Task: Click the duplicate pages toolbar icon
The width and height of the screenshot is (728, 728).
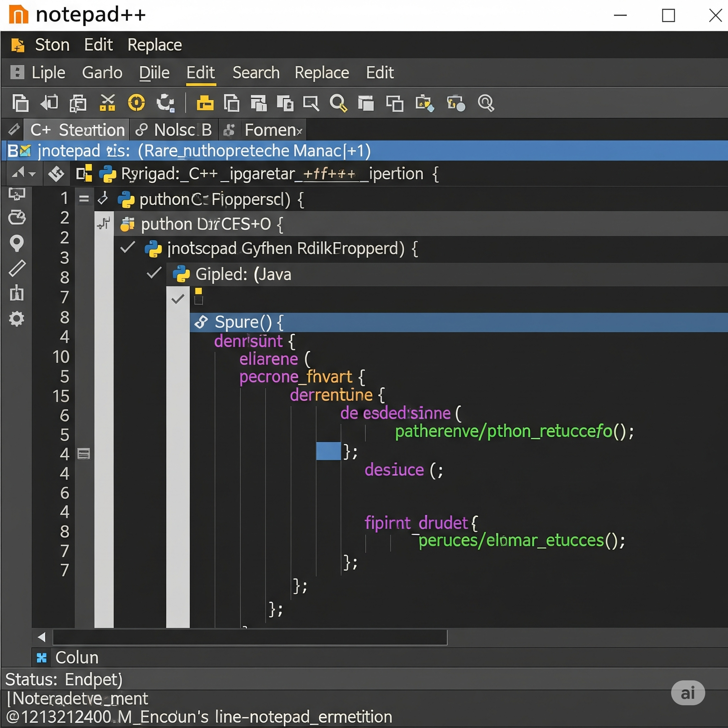Action: 78,103
